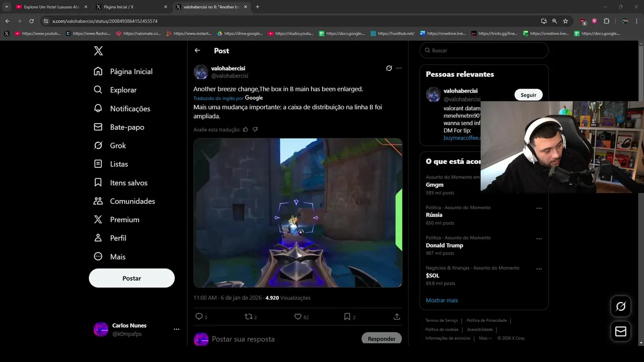The height and width of the screenshot is (362, 644).
Task: Bookmark page with star icon
Action: click(x=566, y=21)
